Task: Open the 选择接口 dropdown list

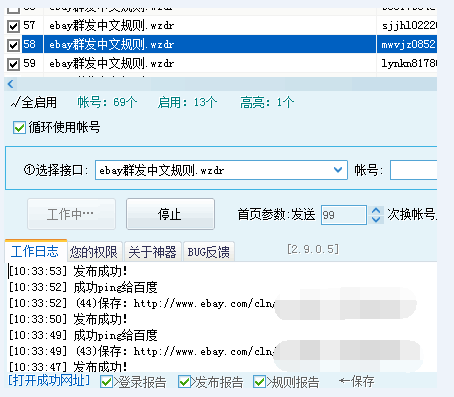Action: point(338,170)
